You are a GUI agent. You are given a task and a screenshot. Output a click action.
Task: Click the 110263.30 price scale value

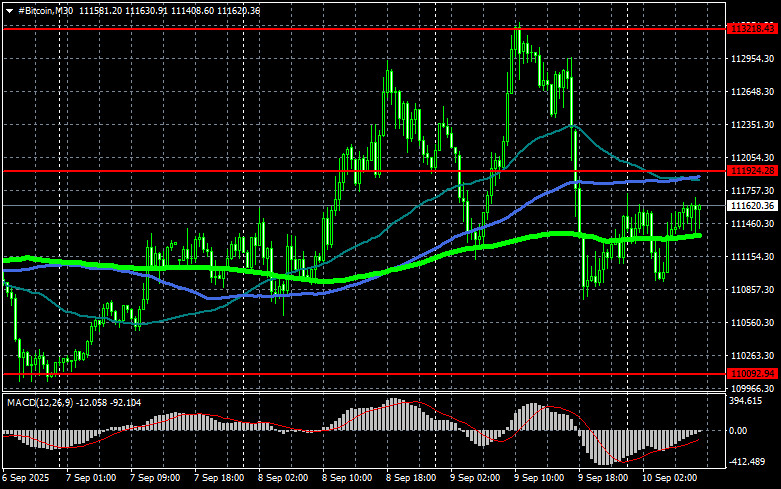click(752, 356)
